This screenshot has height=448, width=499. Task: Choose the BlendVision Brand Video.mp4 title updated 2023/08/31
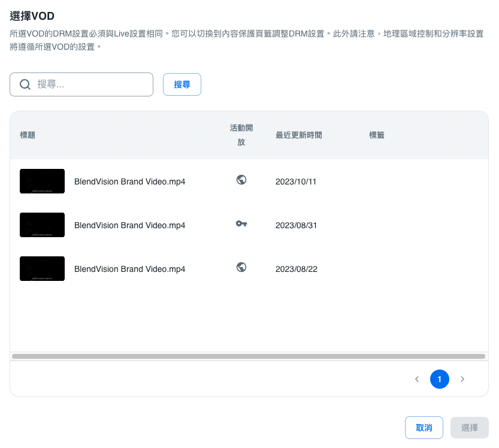click(x=129, y=225)
